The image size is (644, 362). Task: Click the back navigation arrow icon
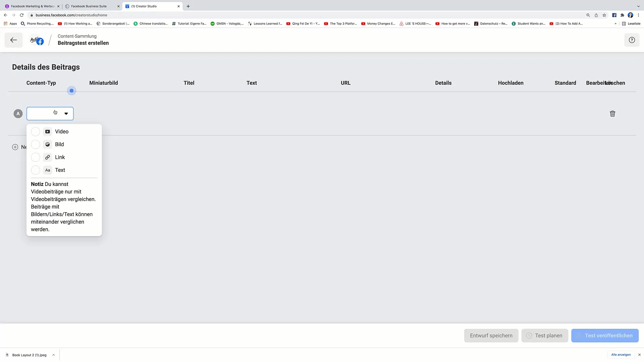coord(13,40)
